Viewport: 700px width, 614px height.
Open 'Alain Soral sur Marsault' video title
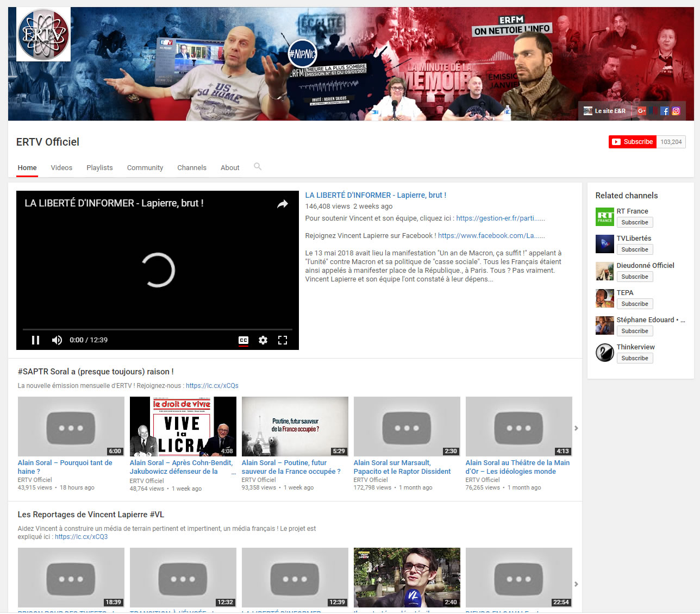click(402, 467)
